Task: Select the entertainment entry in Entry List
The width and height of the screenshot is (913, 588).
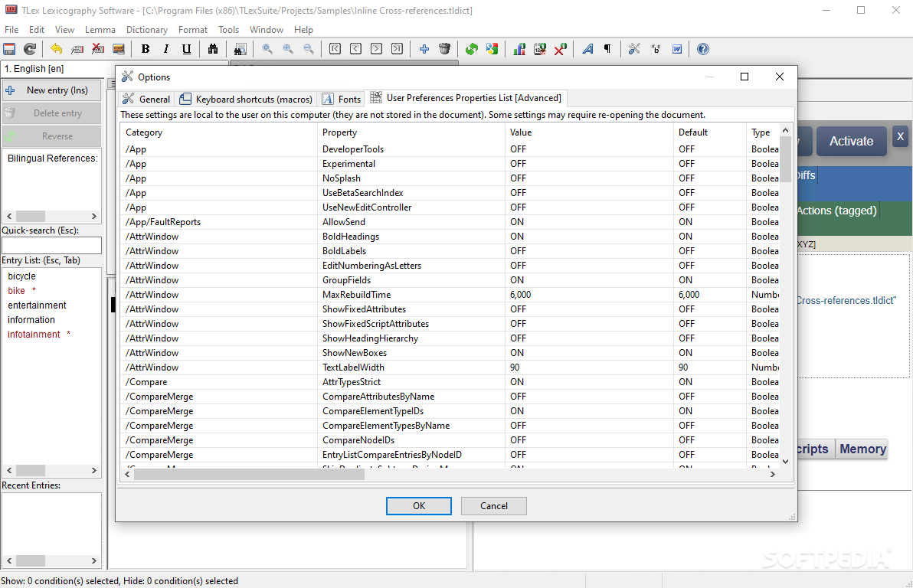Action: pos(37,305)
